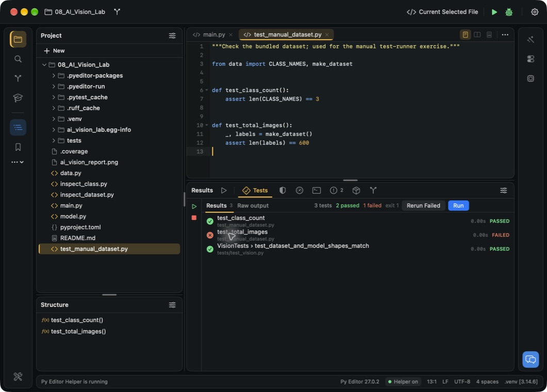Fold test_class_count function at line 6
Viewport: 547px width, 392px height.
206,90
